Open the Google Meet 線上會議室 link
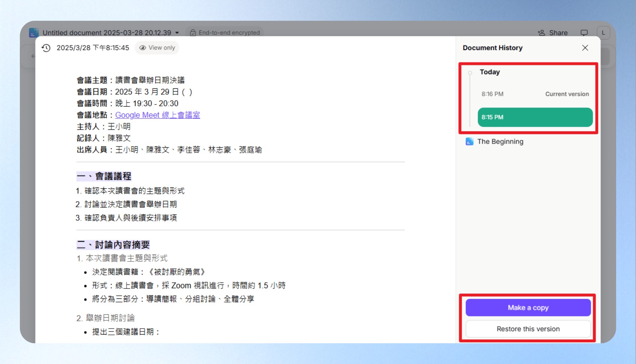 pyautogui.click(x=157, y=115)
